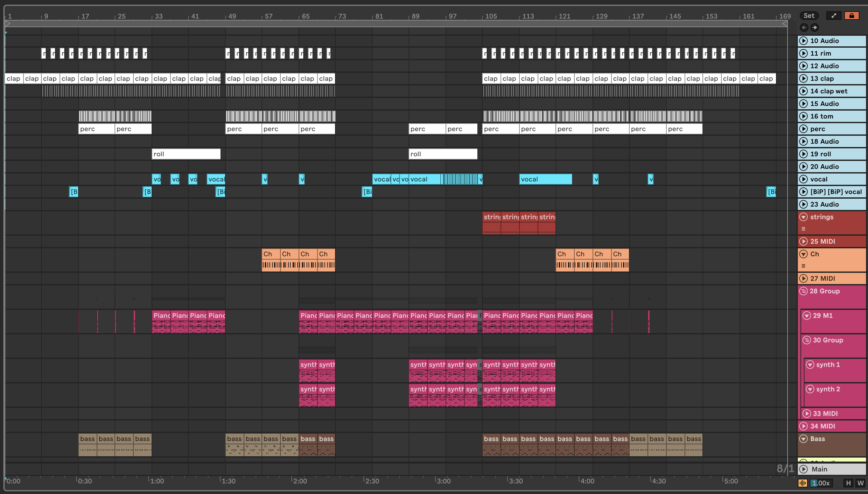Viewport: 868px width, 494px height.
Task: Select the first clap clip at bar 1
Action: click(x=14, y=78)
